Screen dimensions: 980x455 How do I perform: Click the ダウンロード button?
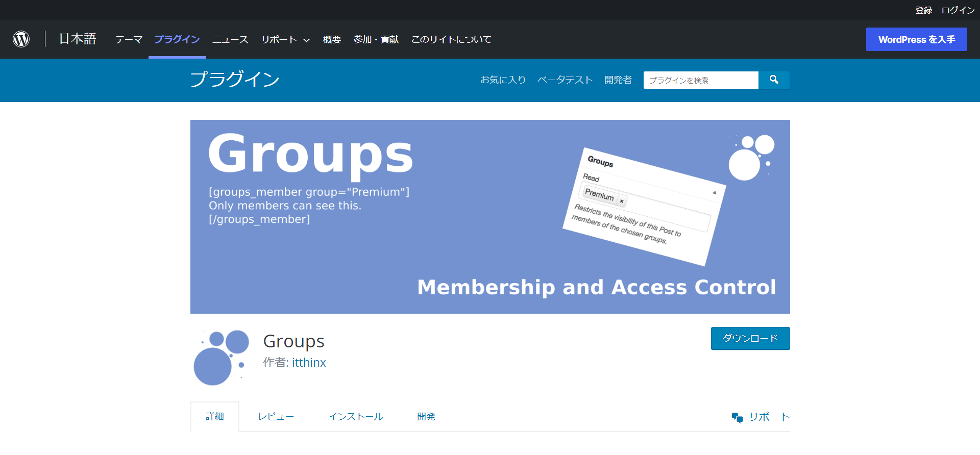750,339
